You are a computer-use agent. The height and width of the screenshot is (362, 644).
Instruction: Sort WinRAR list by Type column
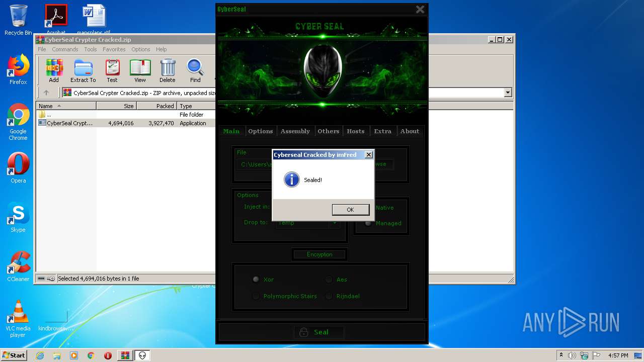pyautogui.click(x=197, y=106)
